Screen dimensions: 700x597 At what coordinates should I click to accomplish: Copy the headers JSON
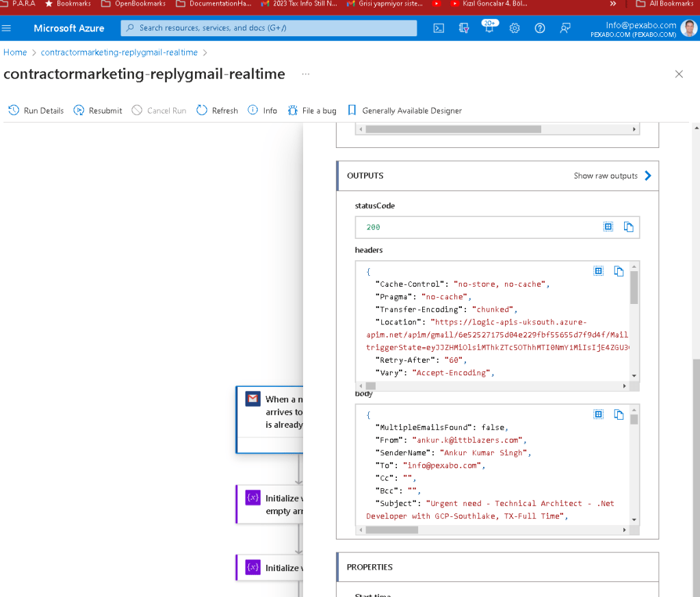click(619, 271)
